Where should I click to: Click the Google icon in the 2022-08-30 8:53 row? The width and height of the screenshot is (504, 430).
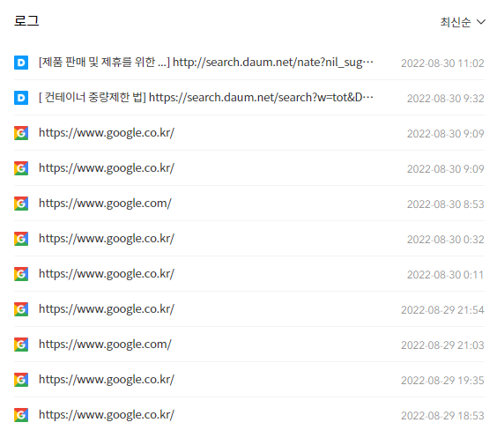click(21, 204)
